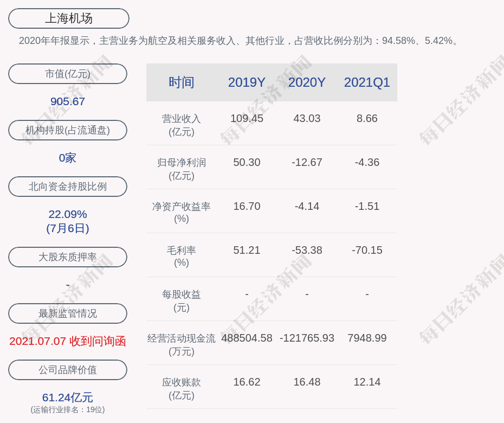
Task: Click ROE value 16.70
Action: click(x=247, y=206)
